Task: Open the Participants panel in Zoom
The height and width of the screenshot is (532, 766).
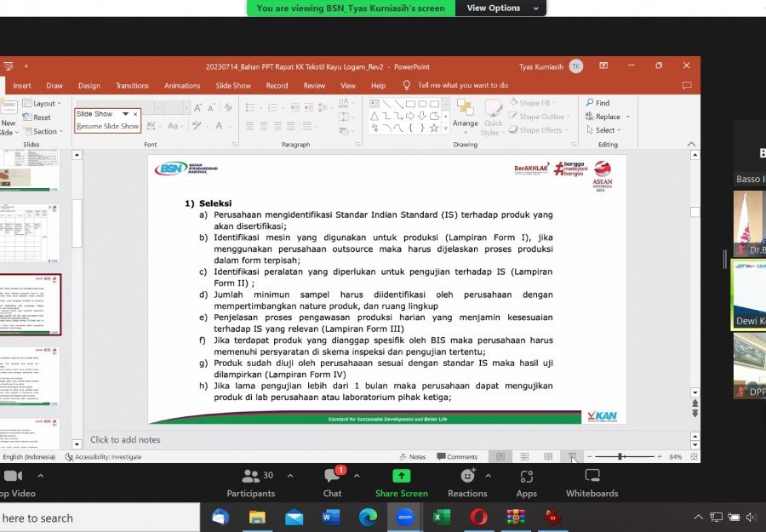Action: pos(251,477)
